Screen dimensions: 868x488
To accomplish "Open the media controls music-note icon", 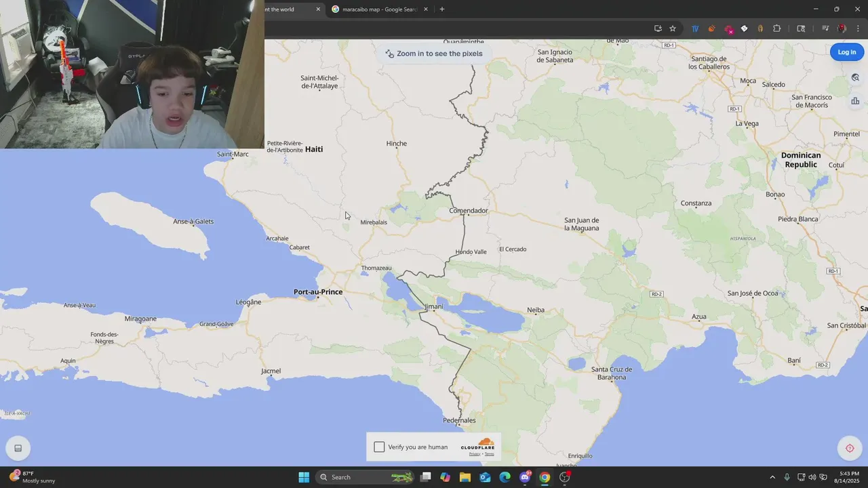I will pyautogui.click(x=825, y=28).
